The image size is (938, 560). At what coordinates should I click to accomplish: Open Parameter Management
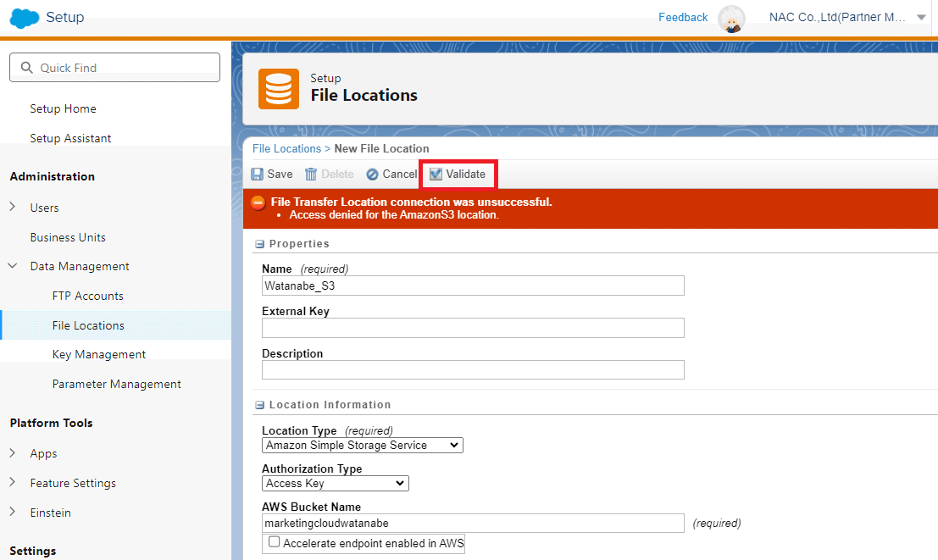(117, 384)
